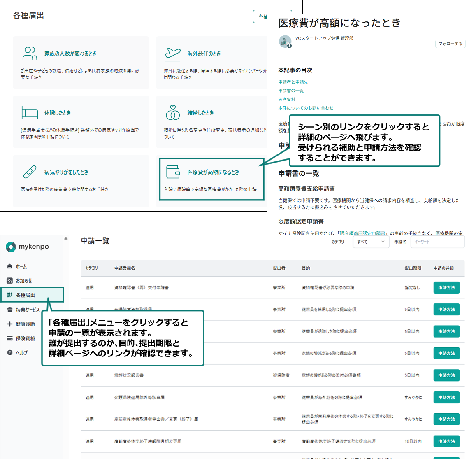The image size is (476, 459).
Task: Click the wallet icon for 医療費が高額になるとき
Action: click(x=173, y=172)
